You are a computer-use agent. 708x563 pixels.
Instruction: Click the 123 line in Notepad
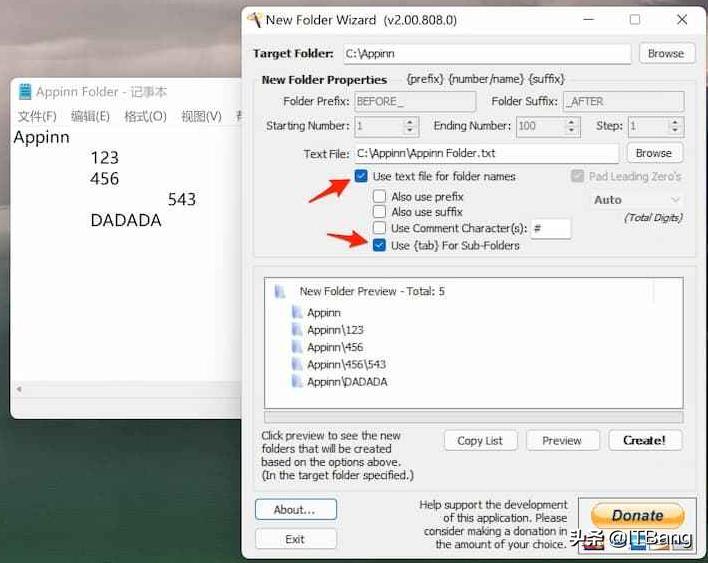click(x=104, y=158)
